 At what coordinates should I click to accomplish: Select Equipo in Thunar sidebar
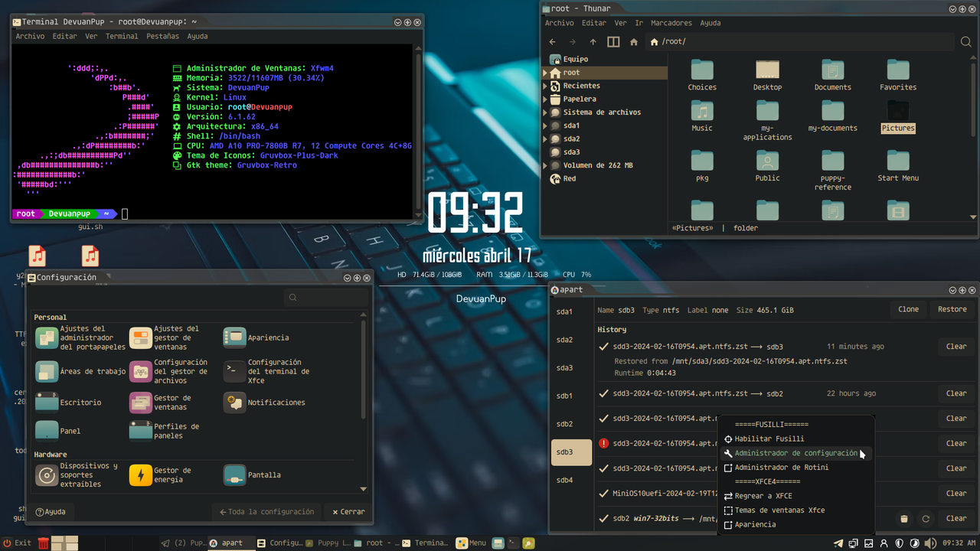click(569, 59)
